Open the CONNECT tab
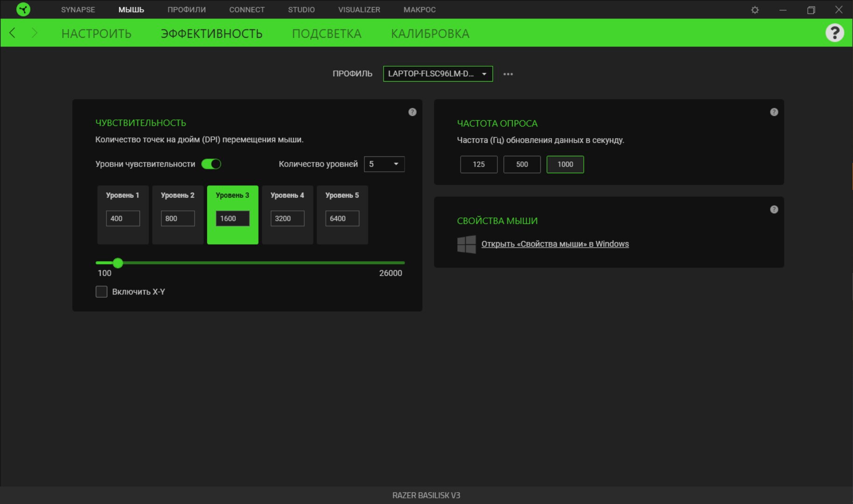 pyautogui.click(x=247, y=9)
